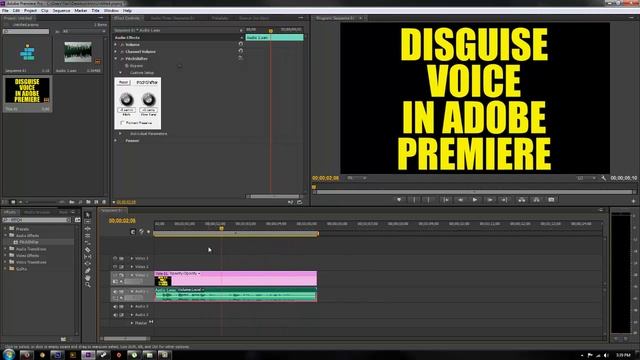This screenshot has width=640, height=360.
Task: Select the yellow title clip thumbnail
Action: (27, 91)
